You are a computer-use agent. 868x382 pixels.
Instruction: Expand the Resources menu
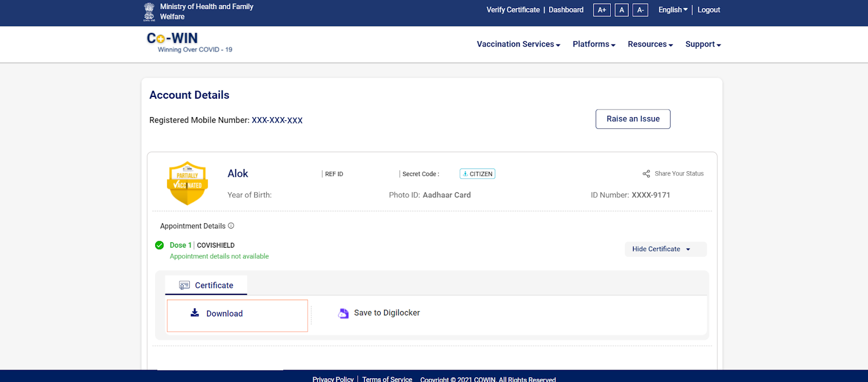(x=650, y=44)
